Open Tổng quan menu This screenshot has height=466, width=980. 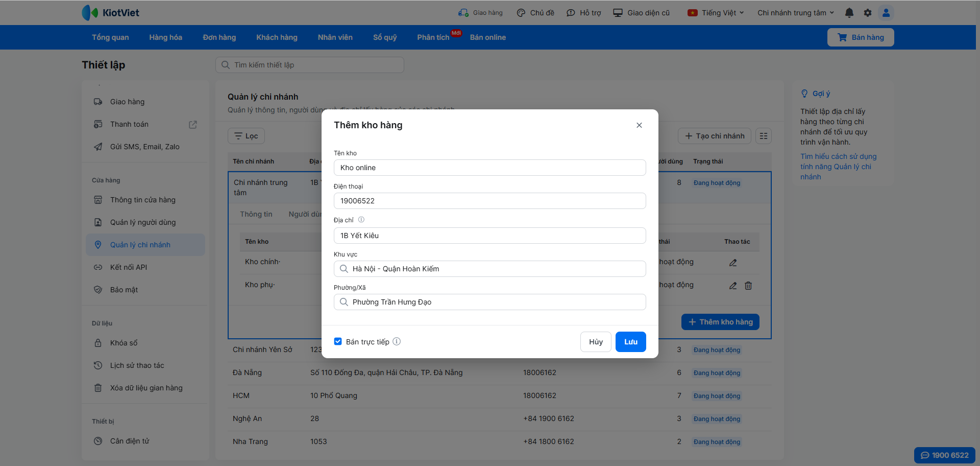(110, 37)
